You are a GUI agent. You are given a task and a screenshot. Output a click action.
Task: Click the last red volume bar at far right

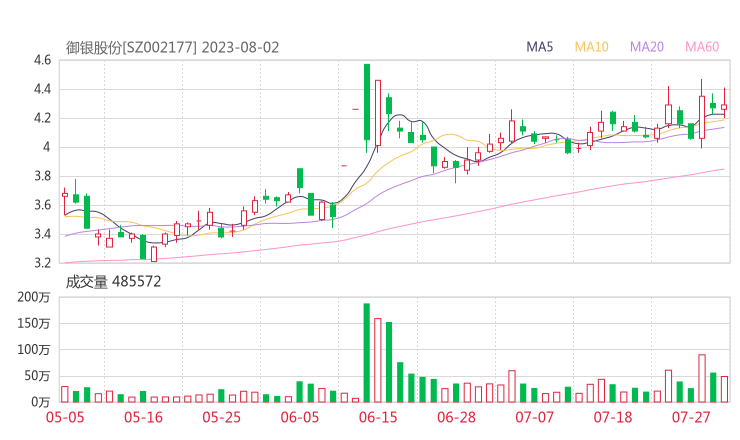tap(724, 389)
